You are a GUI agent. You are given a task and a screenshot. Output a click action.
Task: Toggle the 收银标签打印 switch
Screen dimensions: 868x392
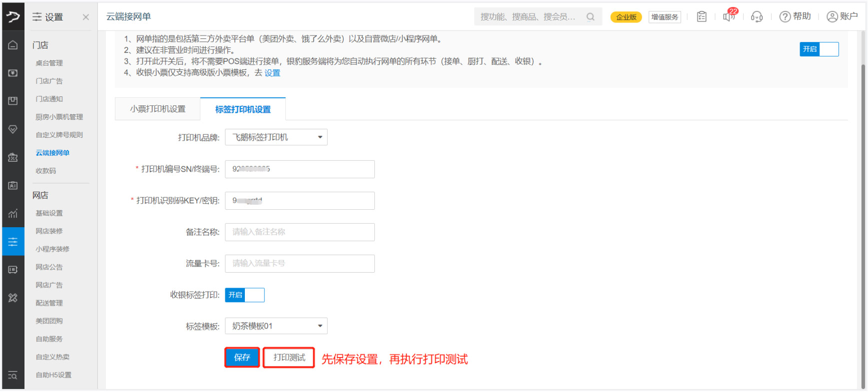244,295
